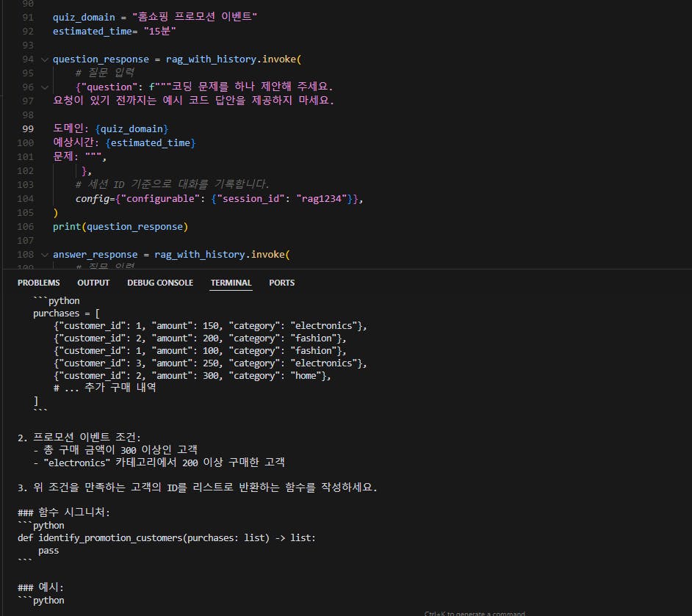
Task: Click the "pass" line in terminal output
Action: click(x=48, y=551)
